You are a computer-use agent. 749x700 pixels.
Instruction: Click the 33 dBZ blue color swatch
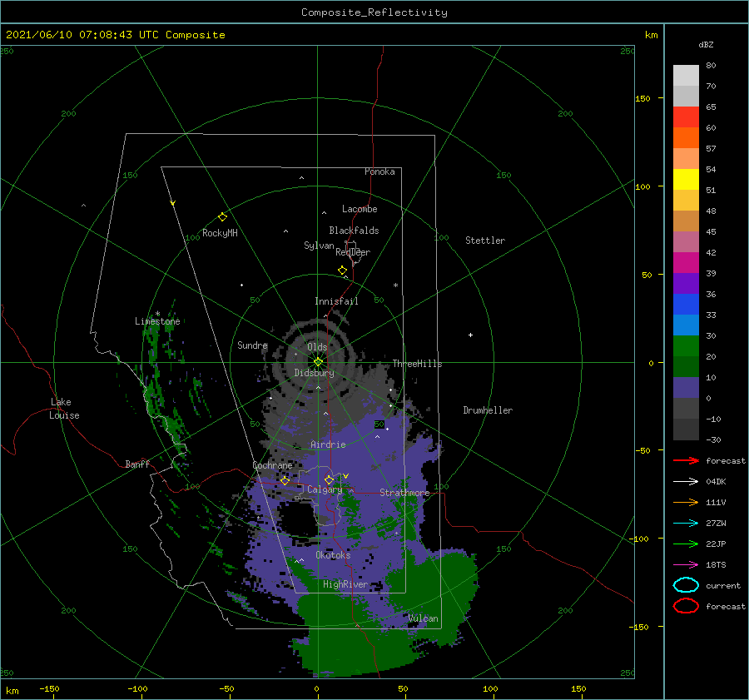(686, 325)
